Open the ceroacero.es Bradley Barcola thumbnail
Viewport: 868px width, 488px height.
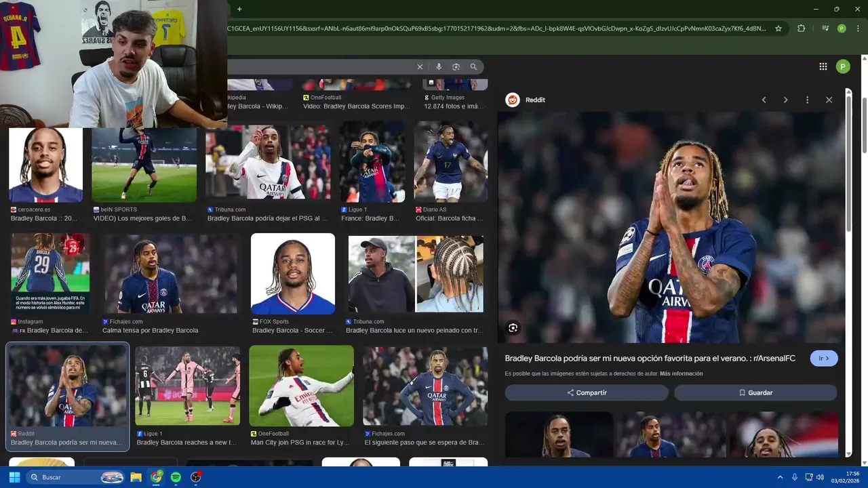click(45, 165)
